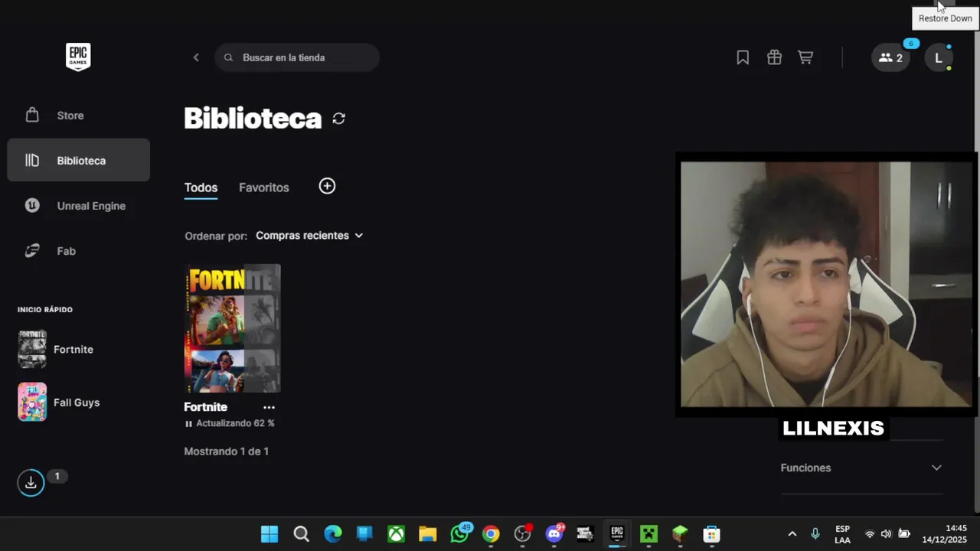Switch to the Favoritos tab

tap(263, 187)
